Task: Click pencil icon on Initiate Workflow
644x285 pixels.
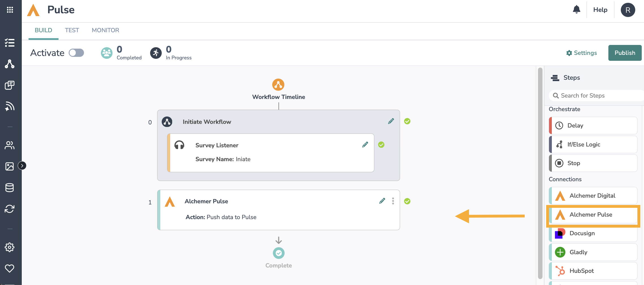Action: coord(391,121)
